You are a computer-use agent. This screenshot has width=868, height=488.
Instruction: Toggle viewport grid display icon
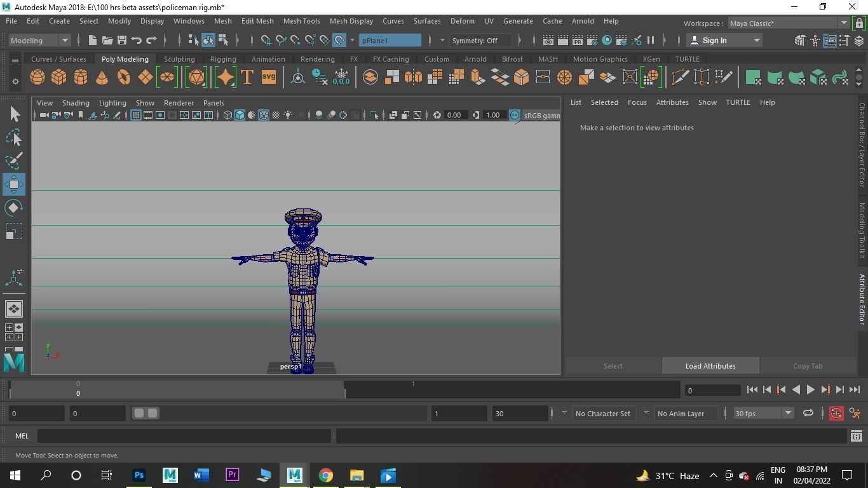tap(136, 115)
